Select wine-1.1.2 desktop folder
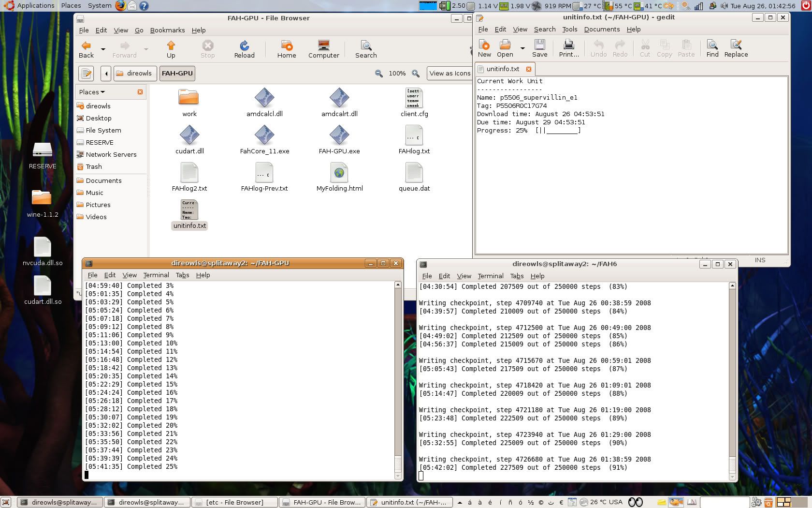This screenshot has width=812, height=508. 42,203
